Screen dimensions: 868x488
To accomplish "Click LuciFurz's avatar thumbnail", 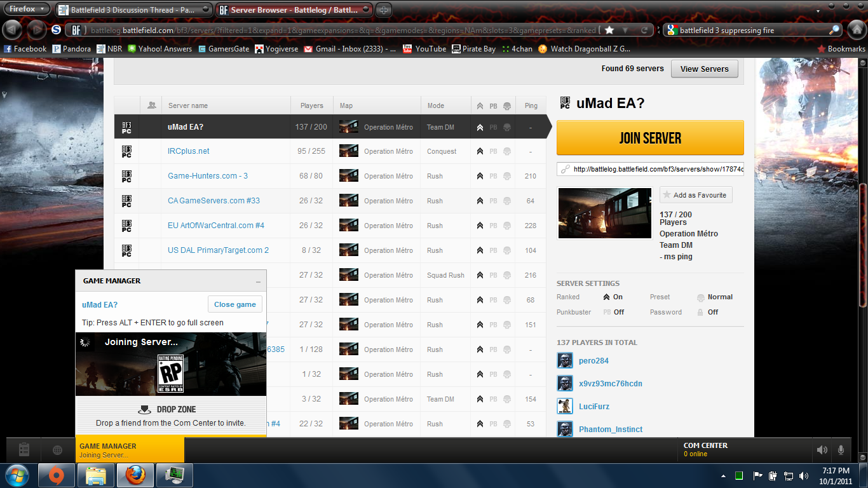I will click(565, 407).
